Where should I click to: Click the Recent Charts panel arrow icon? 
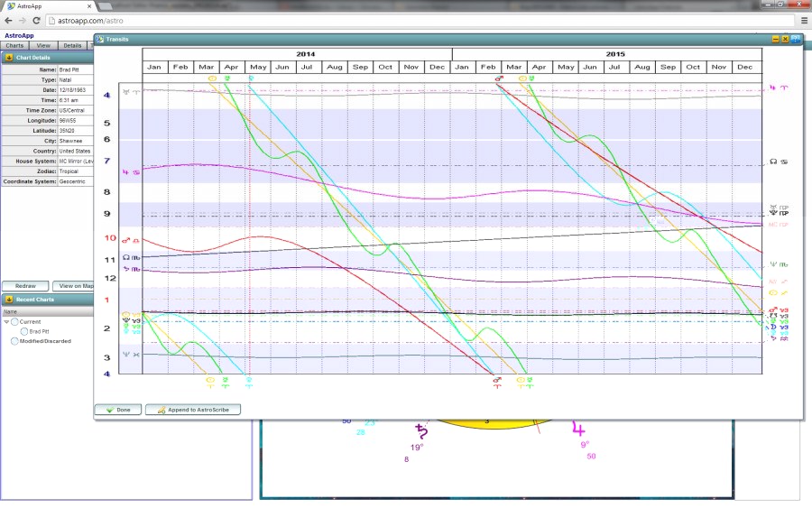coord(8,300)
